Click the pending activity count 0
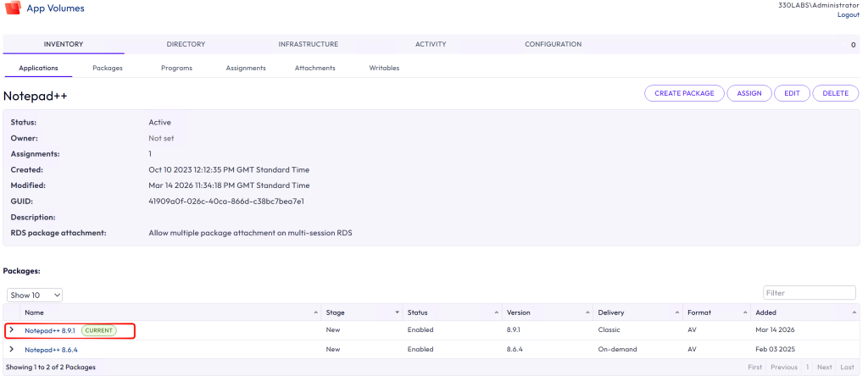 tap(853, 45)
